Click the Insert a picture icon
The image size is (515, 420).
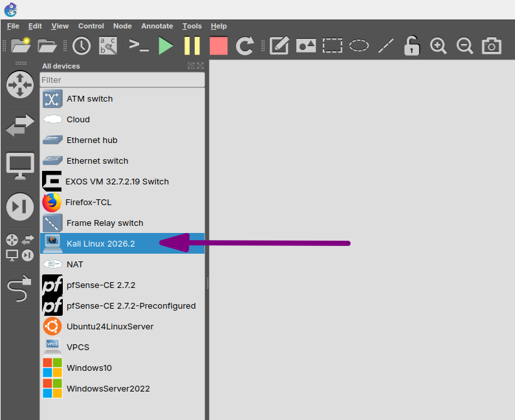[306, 46]
